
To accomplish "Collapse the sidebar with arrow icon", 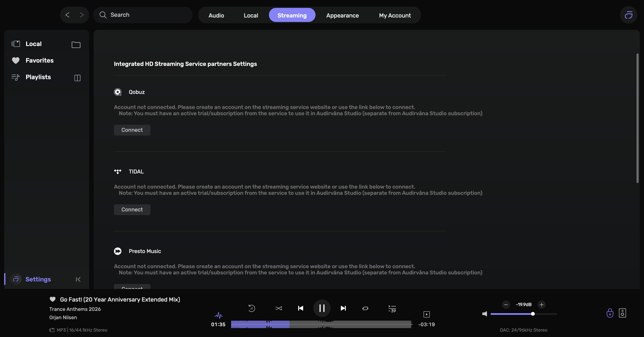I will pyautogui.click(x=78, y=279).
